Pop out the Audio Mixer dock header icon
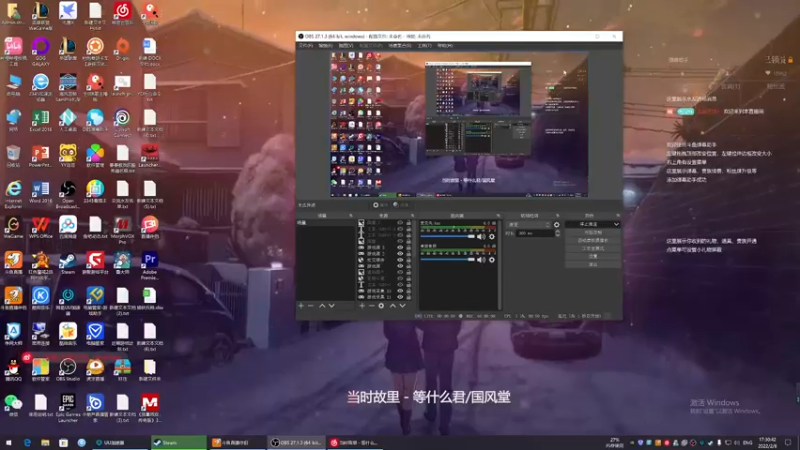800x450 pixels. [498, 216]
